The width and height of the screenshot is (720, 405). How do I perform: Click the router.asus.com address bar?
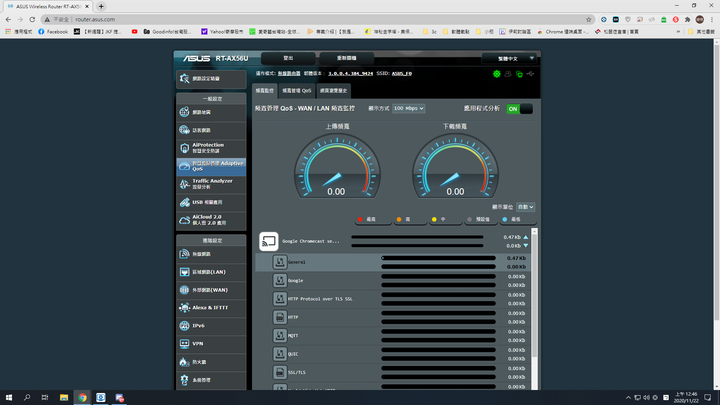click(317, 19)
